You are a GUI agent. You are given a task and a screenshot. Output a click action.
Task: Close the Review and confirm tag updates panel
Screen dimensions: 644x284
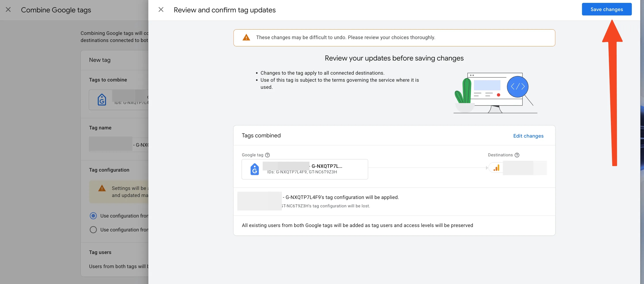coord(161,10)
